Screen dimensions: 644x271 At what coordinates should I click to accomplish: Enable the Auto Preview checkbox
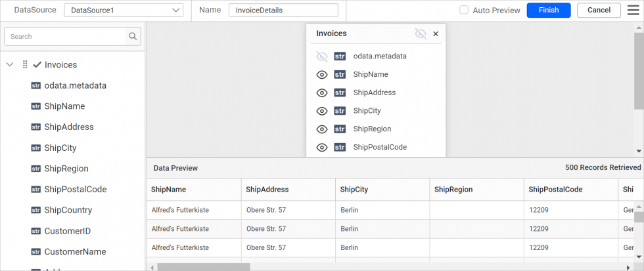click(x=464, y=10)
